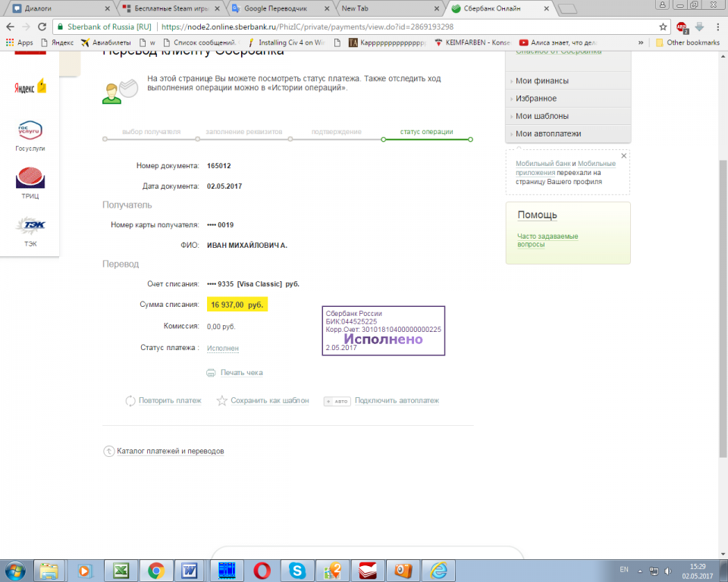Open the Installing Civ 4 bookmark
Image resolution: width=728 pixels, height=582 pixels.
[x=286, y=42]
